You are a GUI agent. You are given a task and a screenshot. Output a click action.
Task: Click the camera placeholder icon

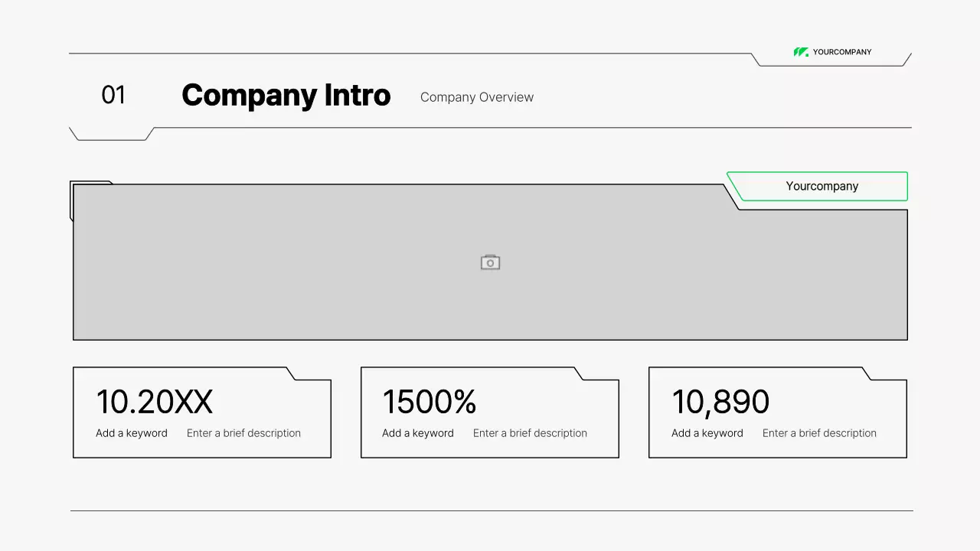point(490,262)
